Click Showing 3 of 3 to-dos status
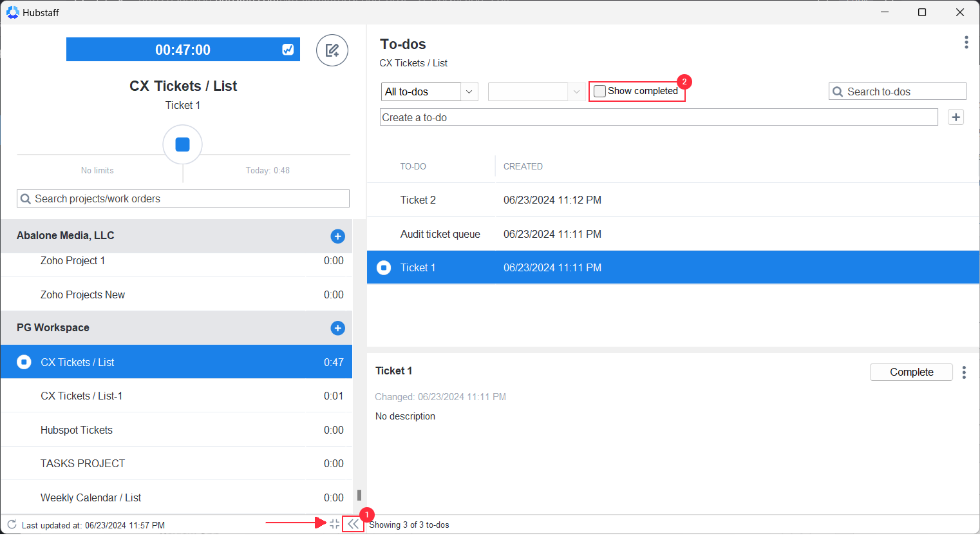Image resolution: width=980 pixels, height=540 pixels. (409, 525)
